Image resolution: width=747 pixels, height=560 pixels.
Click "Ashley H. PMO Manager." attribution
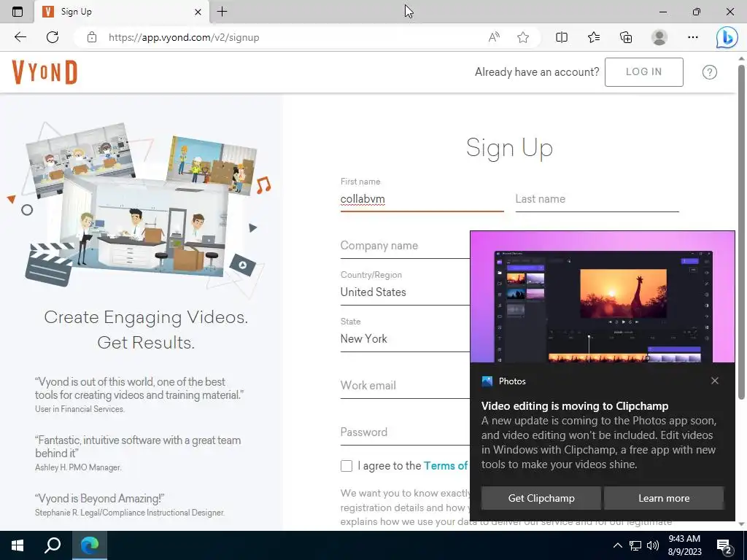click(78, 467)
